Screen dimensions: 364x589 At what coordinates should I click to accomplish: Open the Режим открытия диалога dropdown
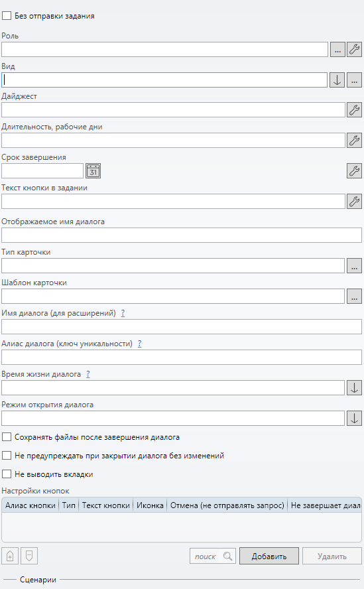point(354,418)
